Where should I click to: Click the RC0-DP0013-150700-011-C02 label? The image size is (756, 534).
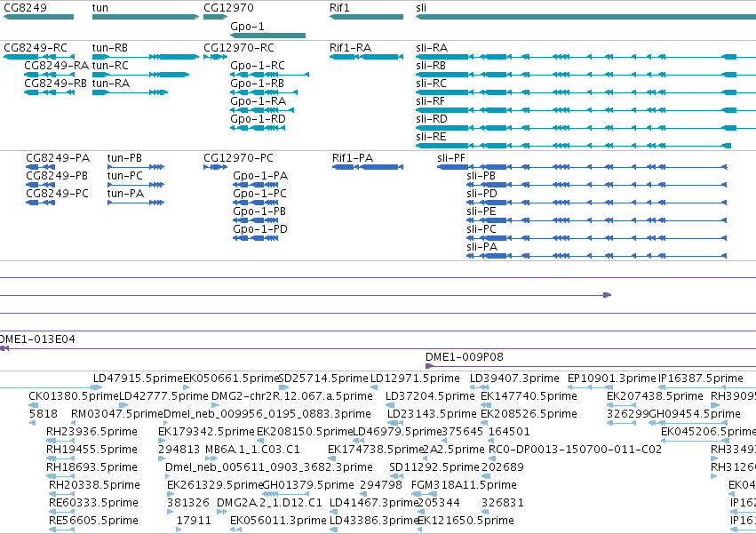575,450
